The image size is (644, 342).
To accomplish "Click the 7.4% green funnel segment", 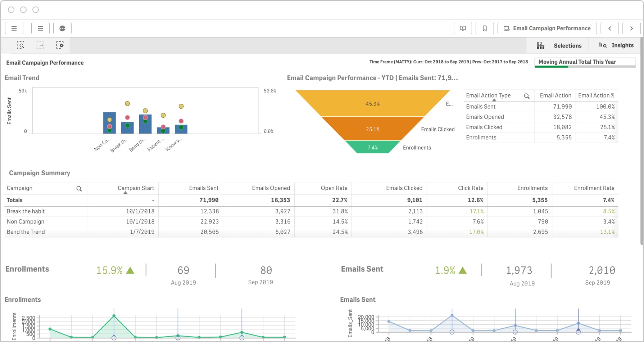I will [x=373, y=147].
